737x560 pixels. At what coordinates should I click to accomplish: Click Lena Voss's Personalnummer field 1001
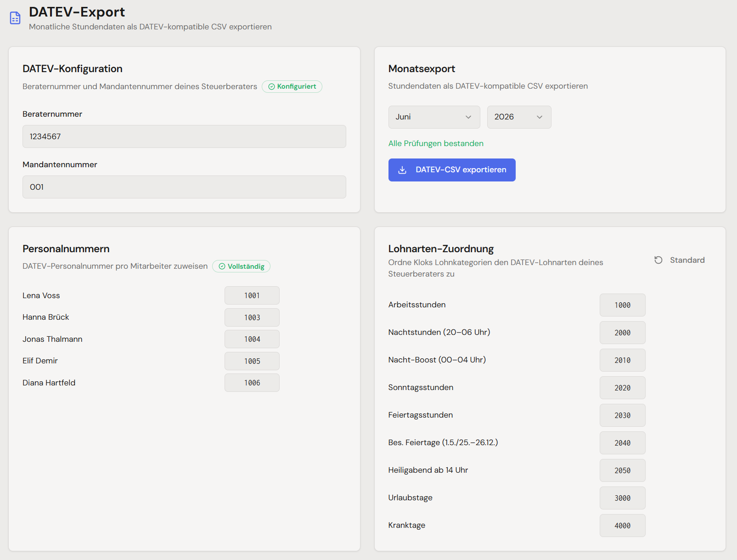click(x=252, y=295)
